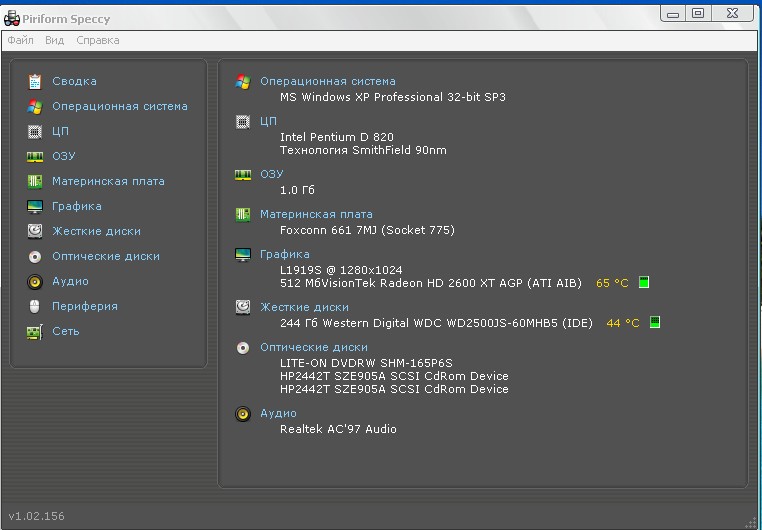The height and width of the screenshot is (530, 762).
Task: Click the ОЗУ memory icon in sidebar
Action: [35, 156]
